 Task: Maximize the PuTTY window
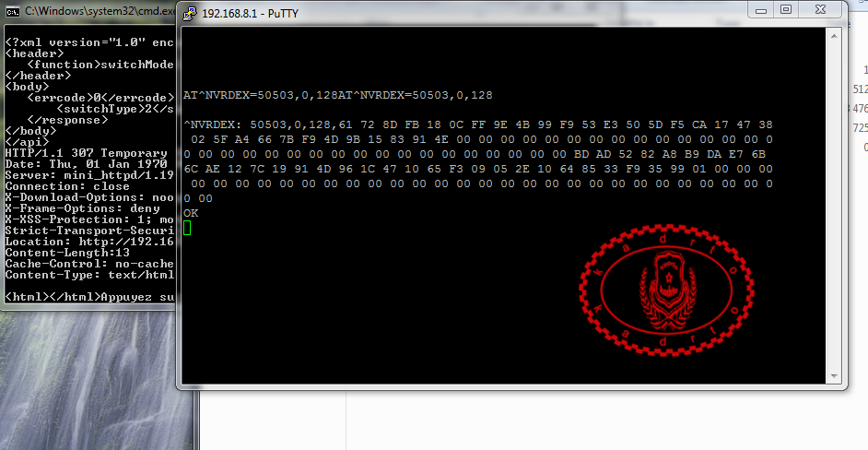tap(786, 10)
